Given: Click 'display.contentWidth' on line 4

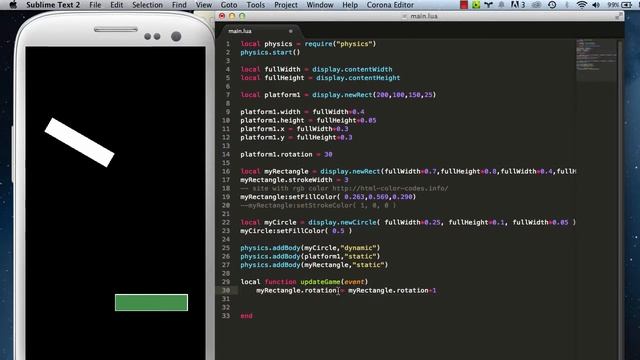Looking at the screenshot, I should 352,69.
